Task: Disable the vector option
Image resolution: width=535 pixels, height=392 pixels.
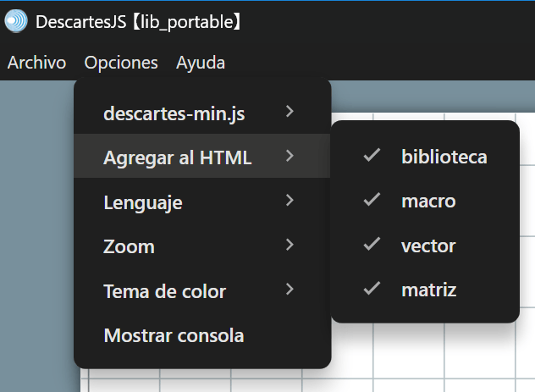Action: point(427,246)
